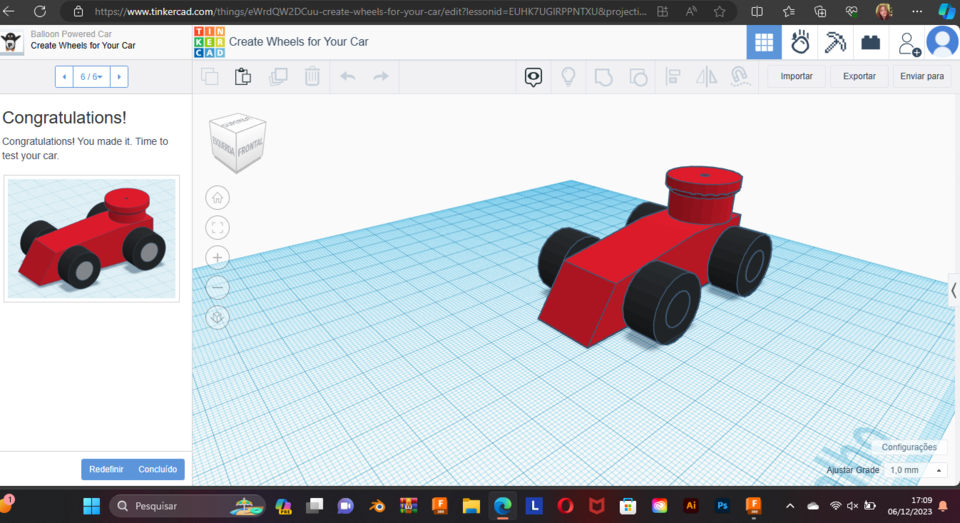
Task: Zoom in with the plus button
Action: click(217, 258)
